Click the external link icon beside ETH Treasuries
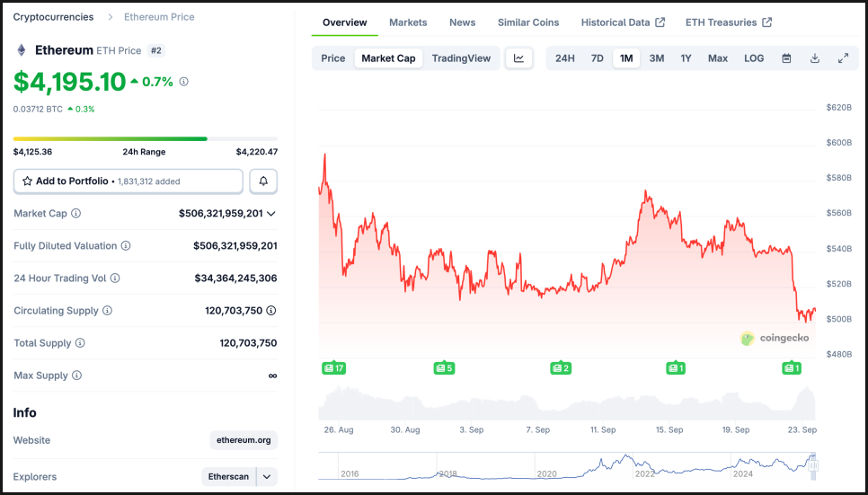This screenshot has height=495, width=868. [766, 22]
